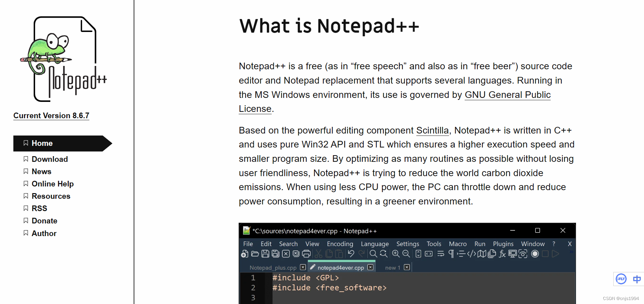Open the Window menu
This screenshot has height=304, width=644.
click(533, 244)
